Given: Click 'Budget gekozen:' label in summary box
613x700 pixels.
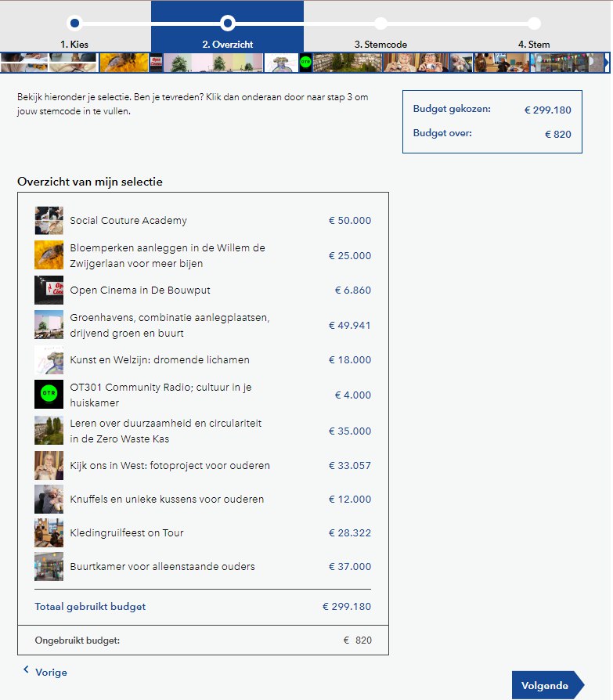Looking at the screenshot, I should tap(452, 109).
